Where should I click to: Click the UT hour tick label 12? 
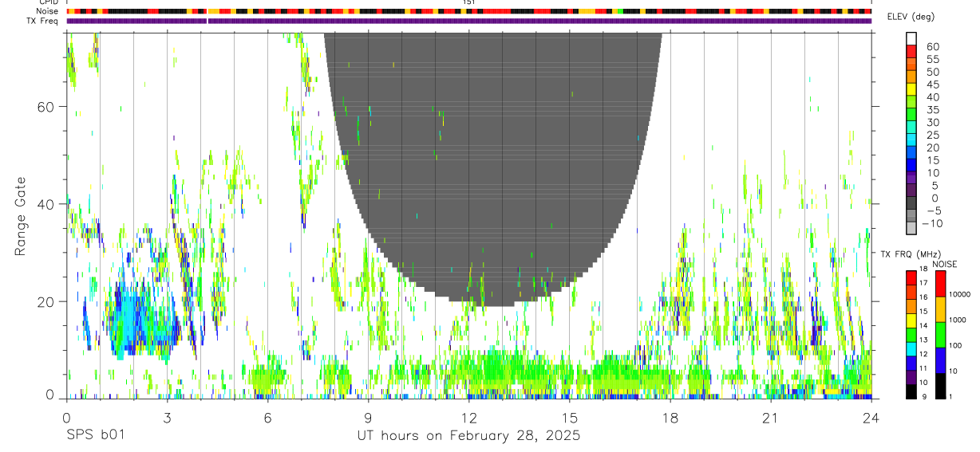468,417
